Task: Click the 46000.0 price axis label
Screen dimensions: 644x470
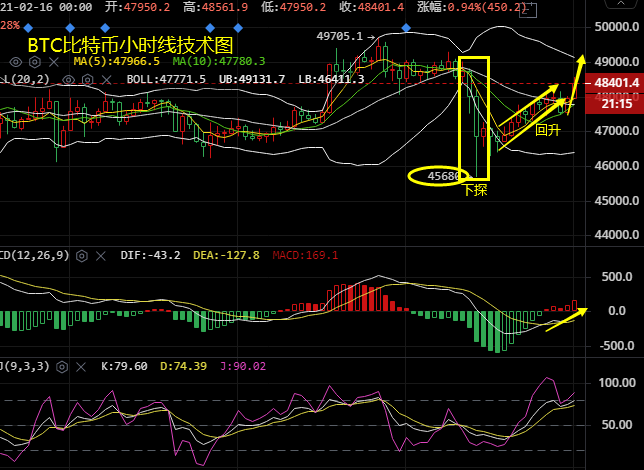Action: (617, 166)
